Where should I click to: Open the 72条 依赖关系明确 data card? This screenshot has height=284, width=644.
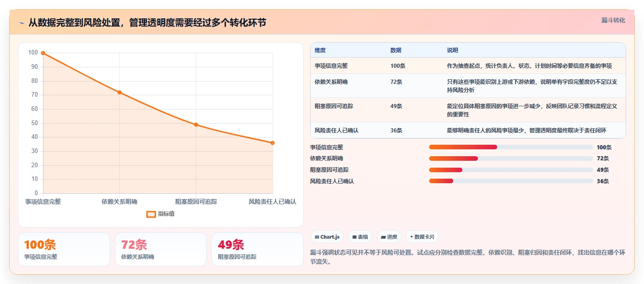coord(161,249)
